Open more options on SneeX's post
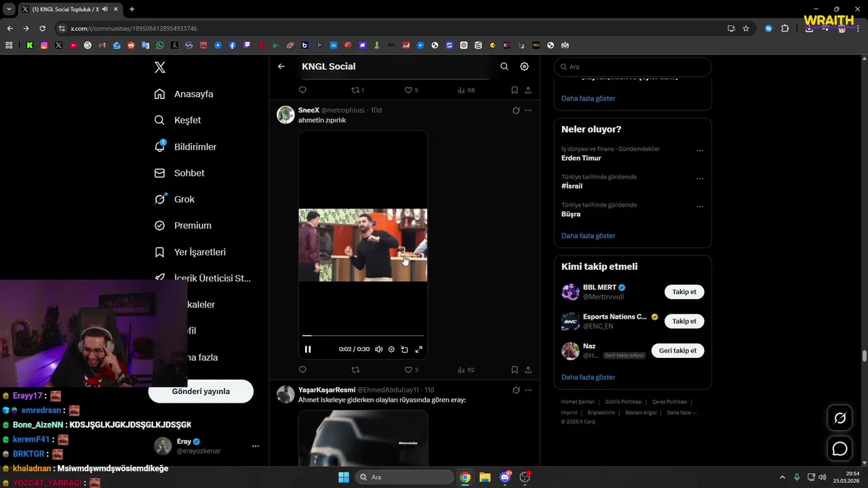868x488 pixels. point(528,110)
